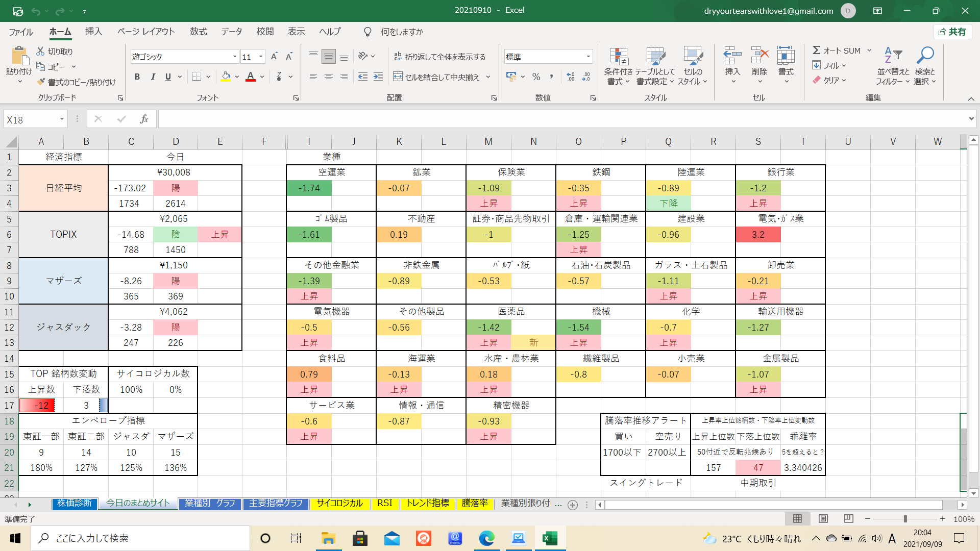Expand the Name Box dropdown arrow
Viewport: 980px width, 551px height.
(62, 119)
